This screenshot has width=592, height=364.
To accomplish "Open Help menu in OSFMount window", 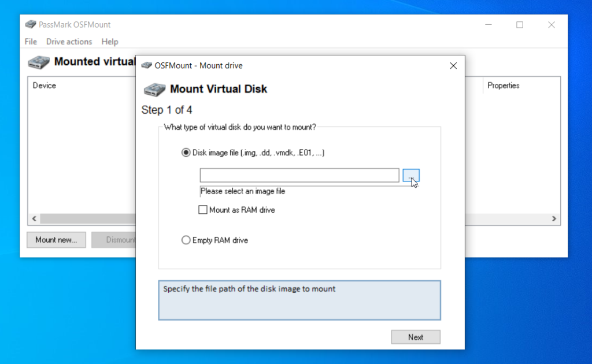I will tap(109, 42).
